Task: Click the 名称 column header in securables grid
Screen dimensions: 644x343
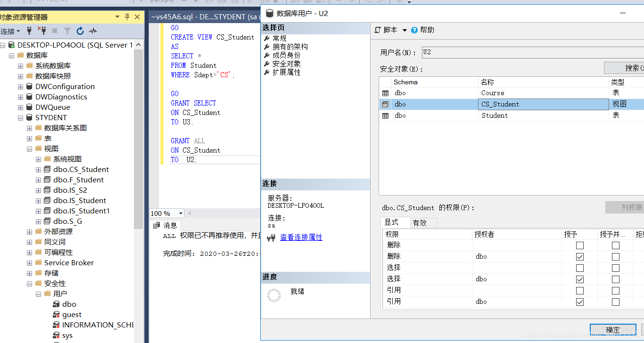Action: (x=544, y=82)
